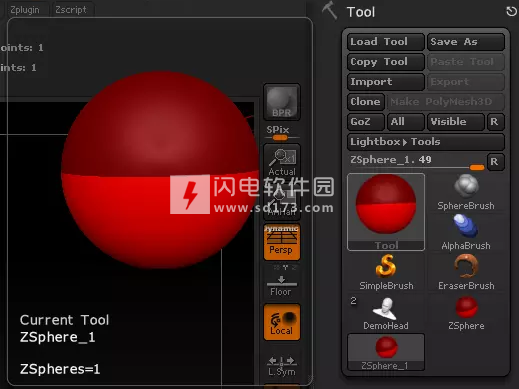Click the Copy Tool button

point(386,62)
